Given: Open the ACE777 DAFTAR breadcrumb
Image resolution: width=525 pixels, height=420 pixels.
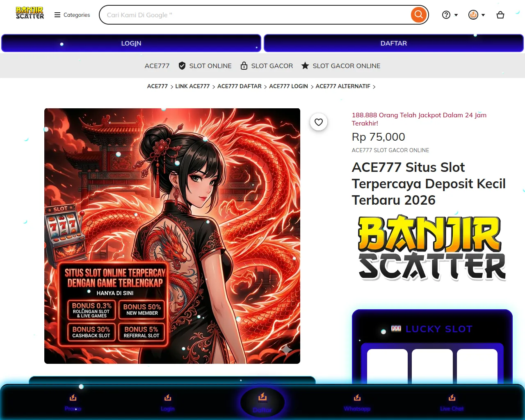Looking at the screenshot, I should pyautogui.click(x=240, y=86).
